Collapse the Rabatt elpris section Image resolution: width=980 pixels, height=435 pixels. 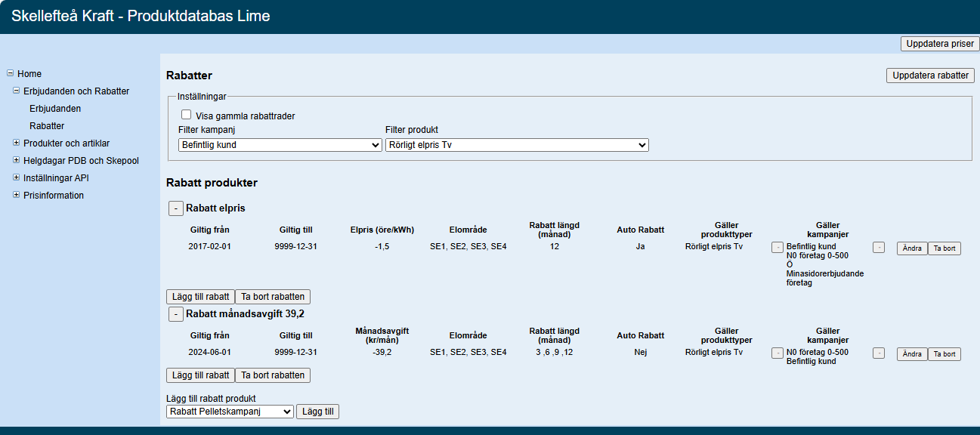175,208
